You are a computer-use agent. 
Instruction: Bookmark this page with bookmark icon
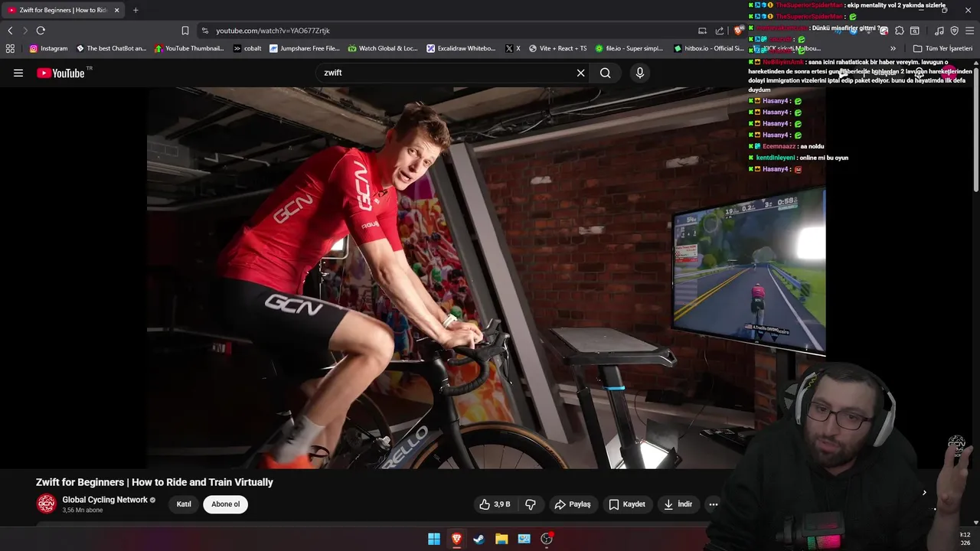pos(185,31)
